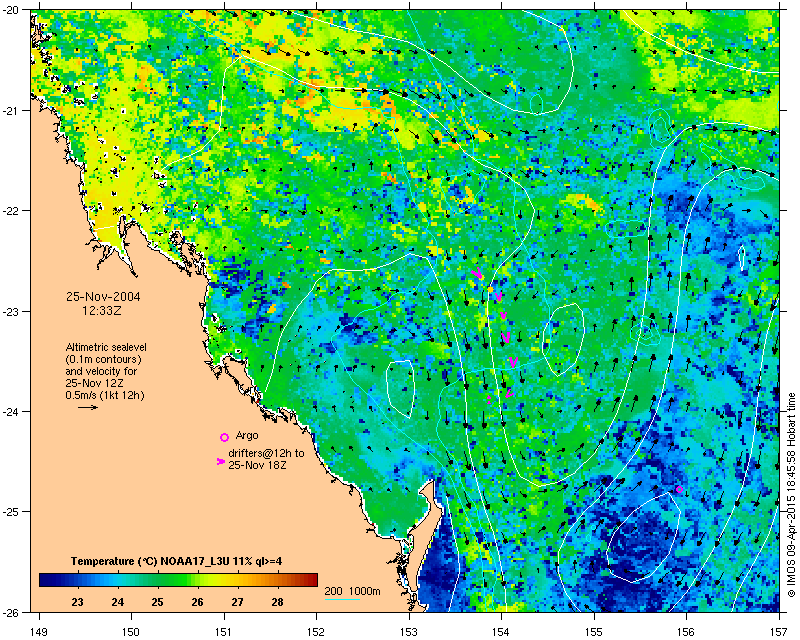This screenshot has width=800, height=640.
Task: Click the temperature color bar legend
Action: click(x=179, y=580)
